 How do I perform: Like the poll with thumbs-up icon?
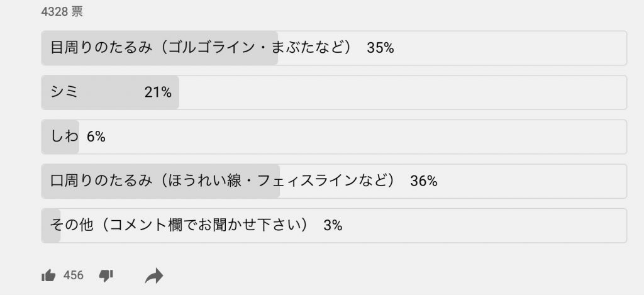pyautogui.click(x=48, y=276)
